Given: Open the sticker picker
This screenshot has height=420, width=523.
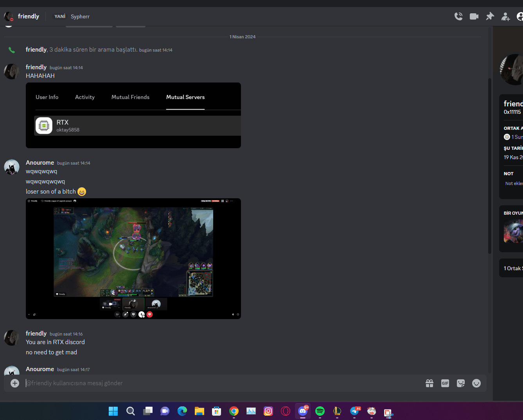Looking at the screenshot, I should [x=461, y=383].
